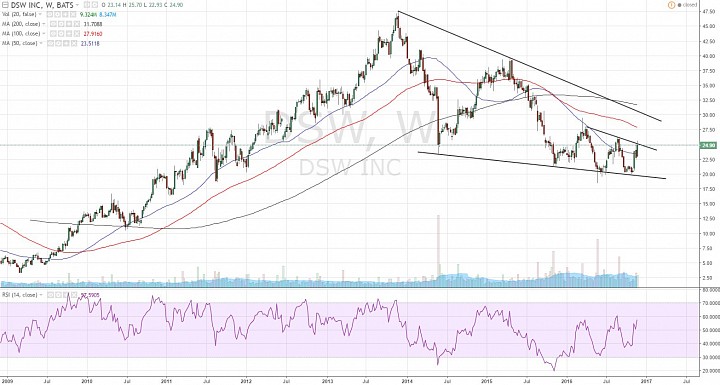Remove the RSI indicator with its X icon
Screen dimensions: 720x385
73,295
